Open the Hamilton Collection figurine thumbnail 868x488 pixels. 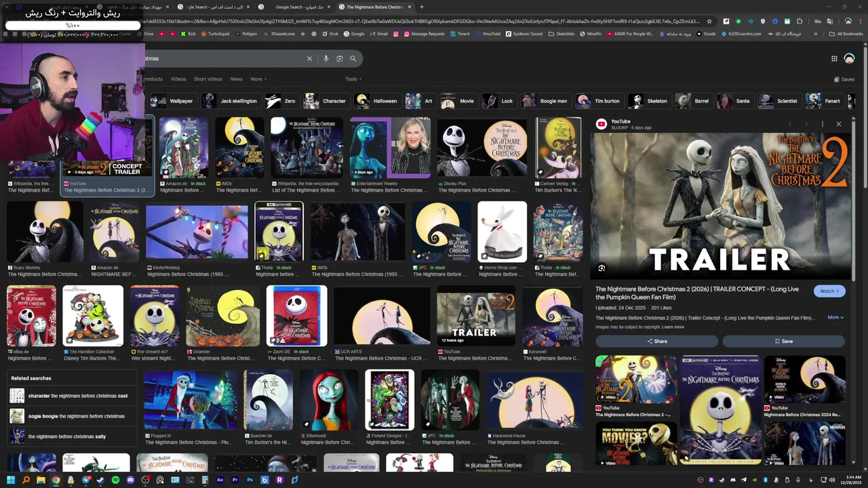(x=93, y=316)
